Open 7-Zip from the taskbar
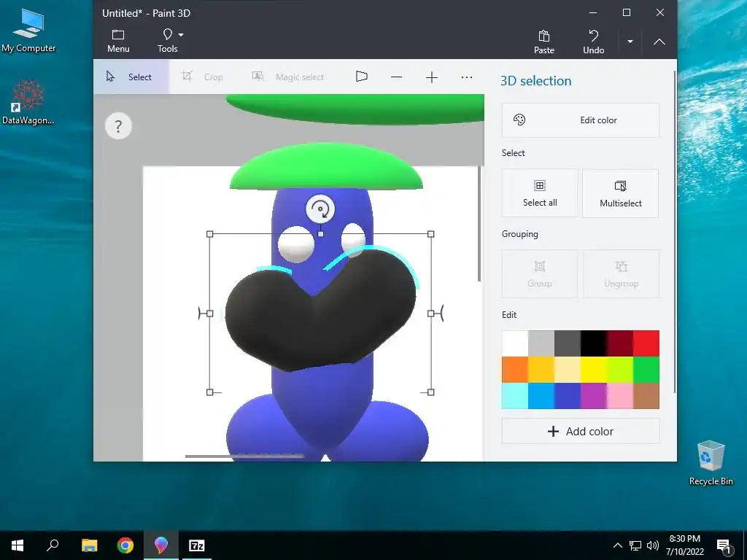The width and height of the screenshot is (747, 560). pyautogui.click(x=197, y=545)
